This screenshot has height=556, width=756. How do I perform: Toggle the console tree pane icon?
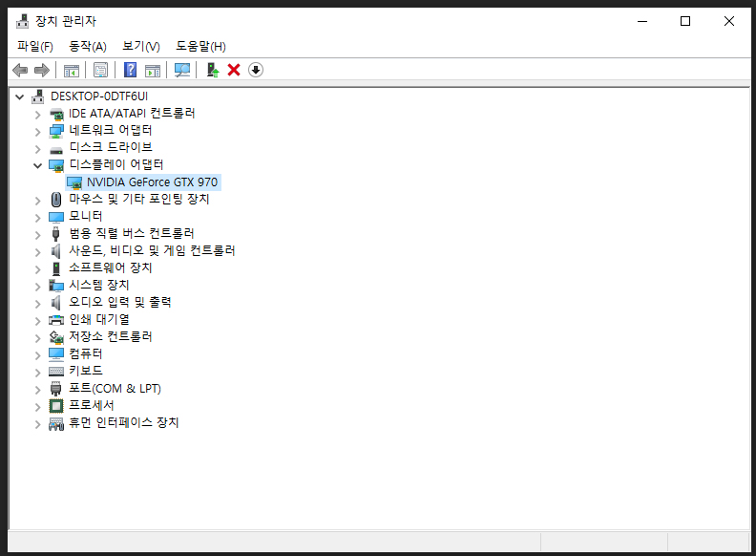click(72, 71)
